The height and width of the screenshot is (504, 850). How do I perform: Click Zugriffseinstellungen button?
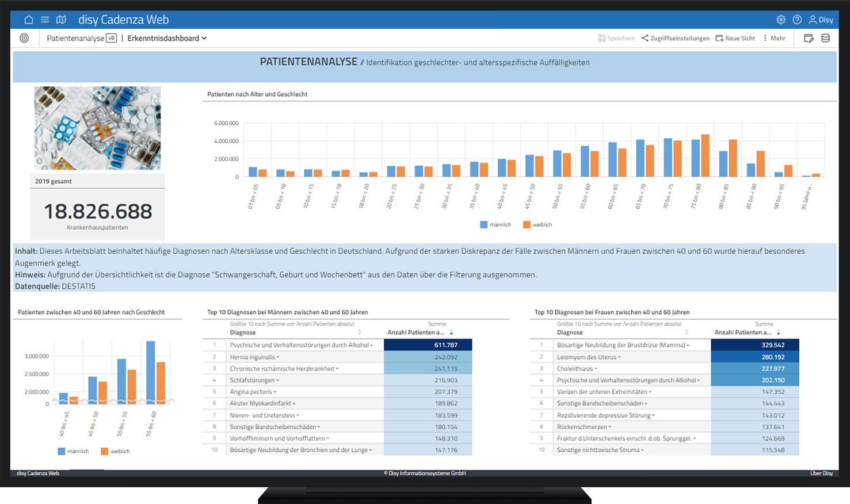(676, 39)
